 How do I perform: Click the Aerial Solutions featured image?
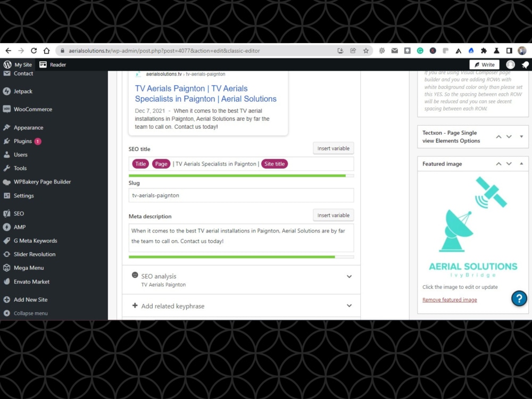tap(473, 227)
